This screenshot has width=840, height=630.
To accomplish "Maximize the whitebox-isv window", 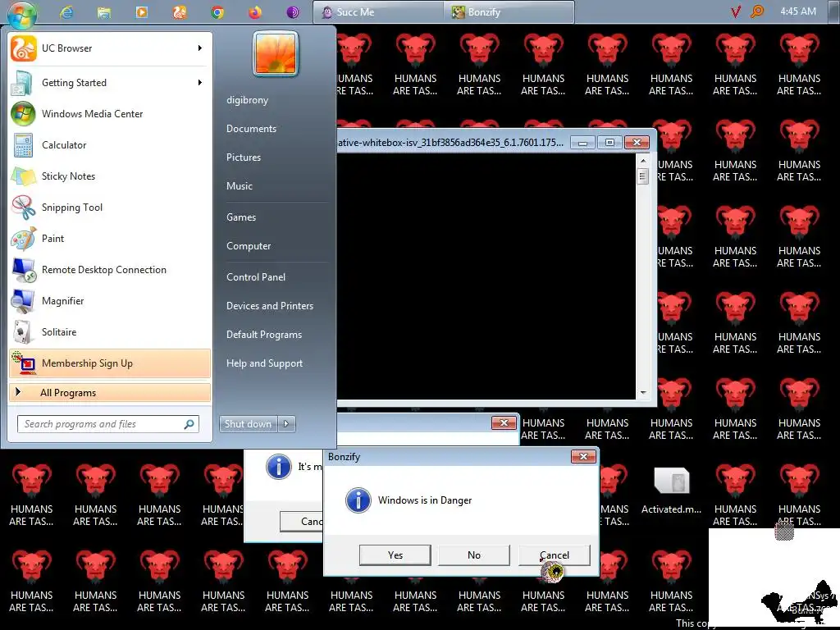I will [609, 143].
